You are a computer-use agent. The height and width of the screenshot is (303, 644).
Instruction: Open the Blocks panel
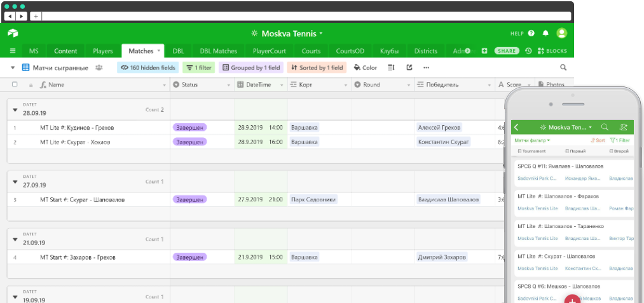552,51
